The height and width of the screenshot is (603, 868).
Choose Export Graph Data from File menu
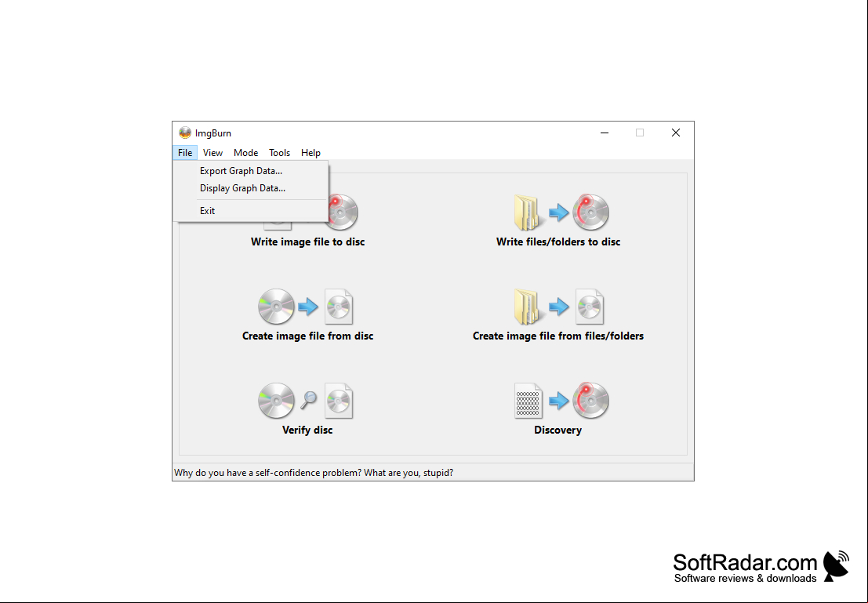pyautogui.click(x=251, y=171)
